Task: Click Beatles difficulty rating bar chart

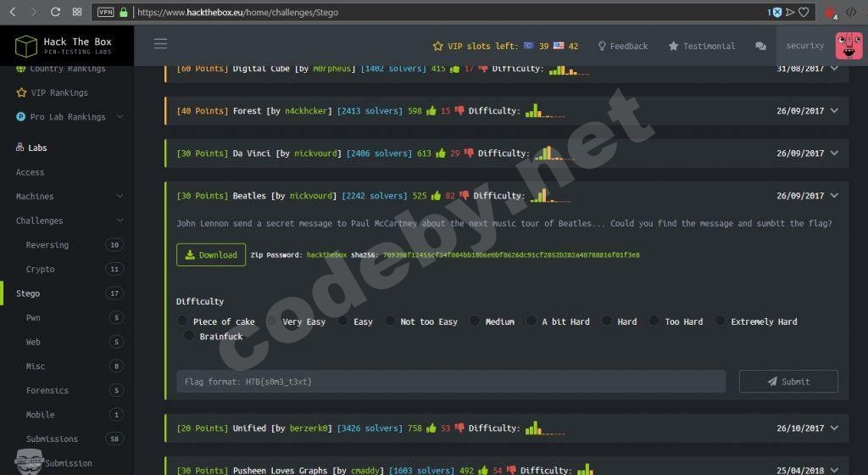Action: tap(549, 195)
